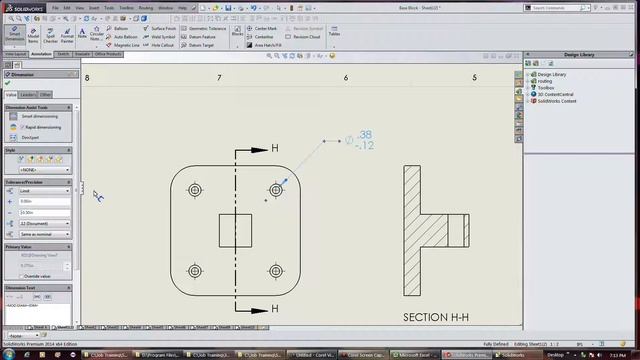Accept the dimension with the green checkmark
Viewport: 640px width, 360px height.
click(7, 83)
